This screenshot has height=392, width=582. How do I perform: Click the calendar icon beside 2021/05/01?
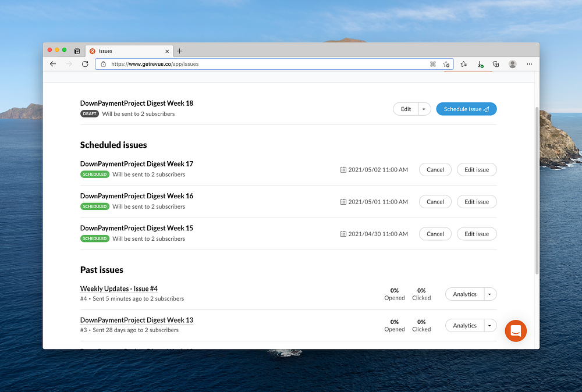343,202
